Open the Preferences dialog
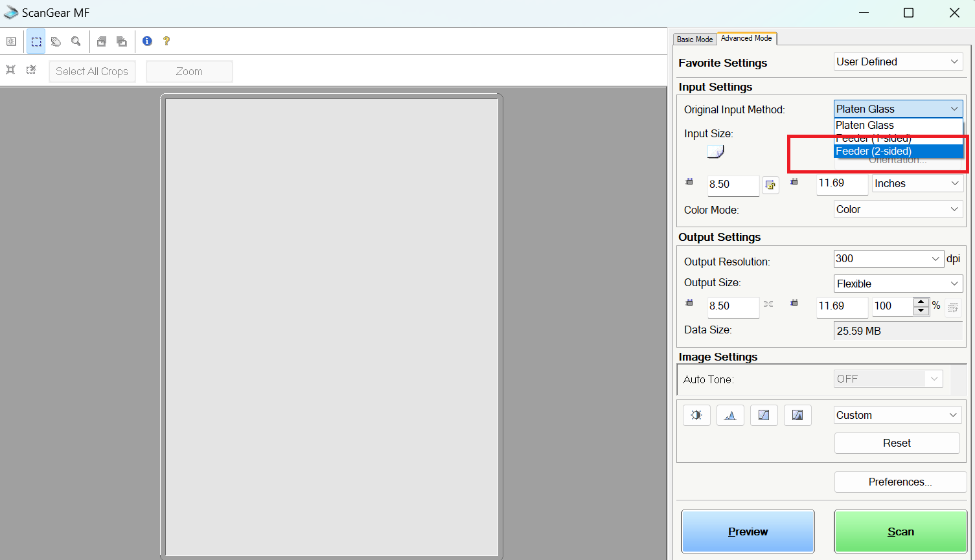The height and width of the screenshot is (560, 975). pyautogui.click(x=900, y=482)
